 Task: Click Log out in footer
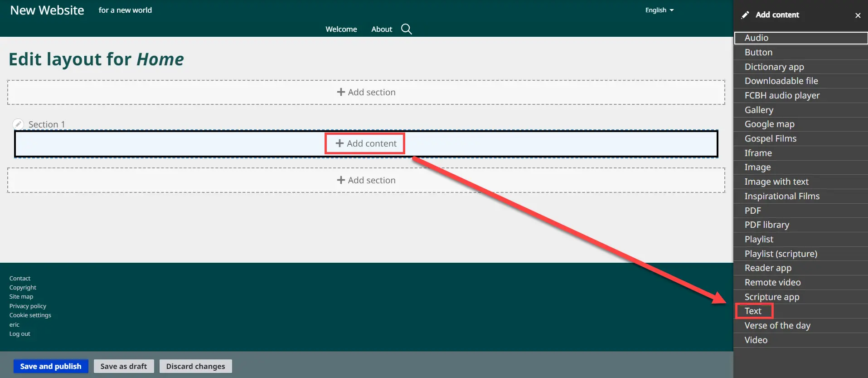click(20, 334)
